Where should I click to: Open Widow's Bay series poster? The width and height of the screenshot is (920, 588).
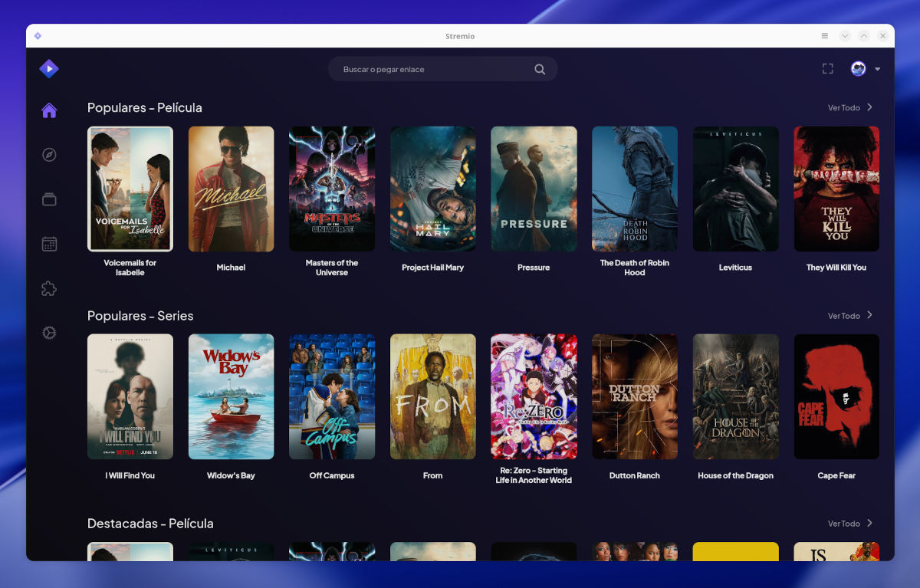(x=231, y=396)
